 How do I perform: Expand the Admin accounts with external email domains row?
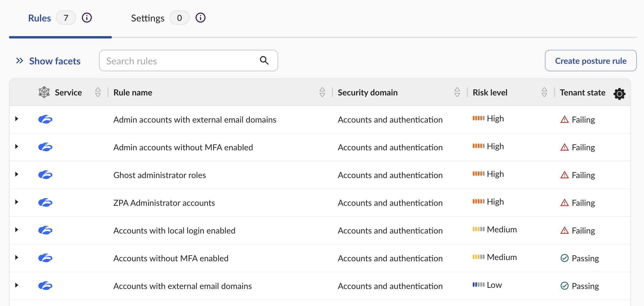tap(17, 119)
